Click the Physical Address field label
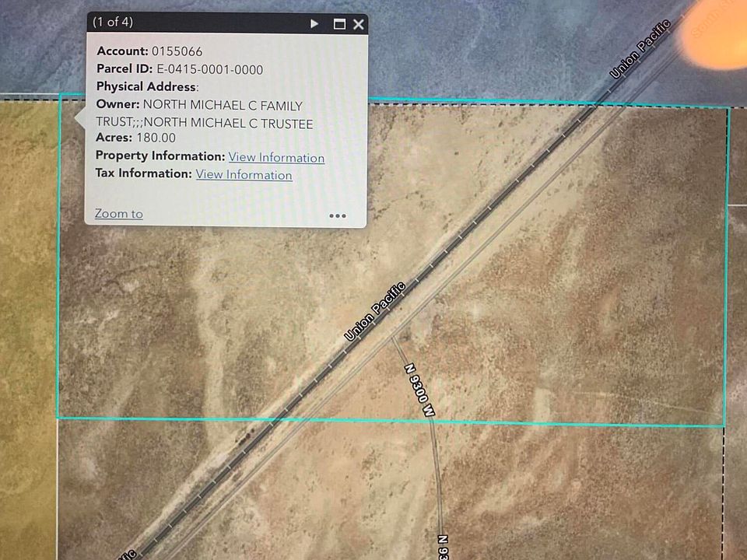The image size is (747, 560). [x=146, y=86]
